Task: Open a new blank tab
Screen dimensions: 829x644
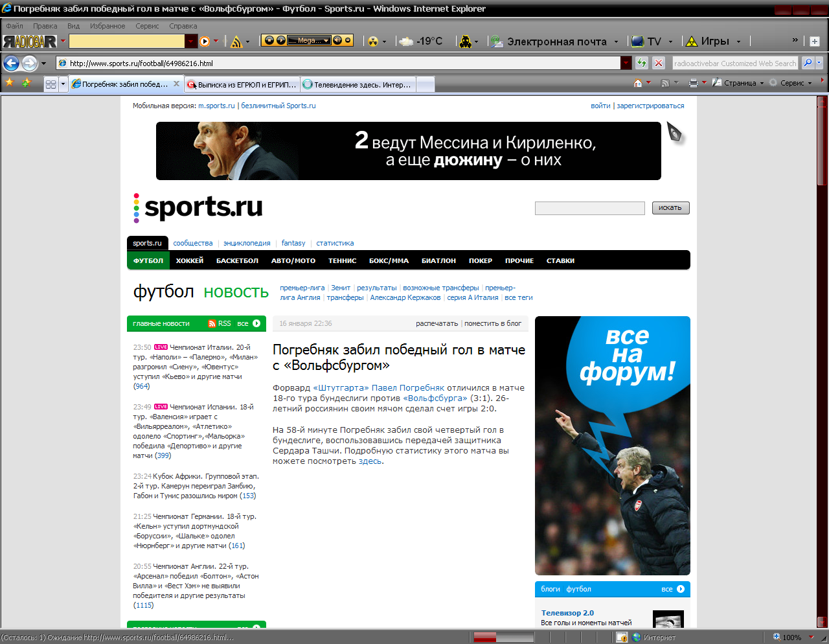Action: pyautogui.click(x=425, y=84)
